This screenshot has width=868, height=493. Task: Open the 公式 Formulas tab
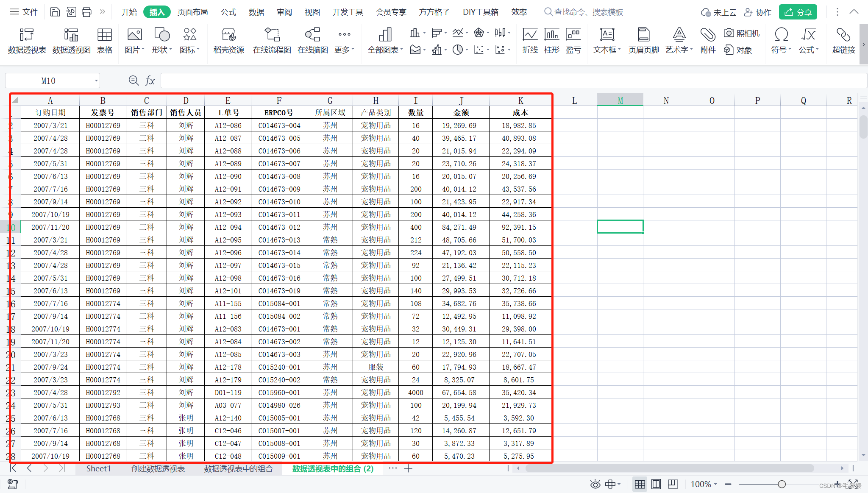click(228, 12)
